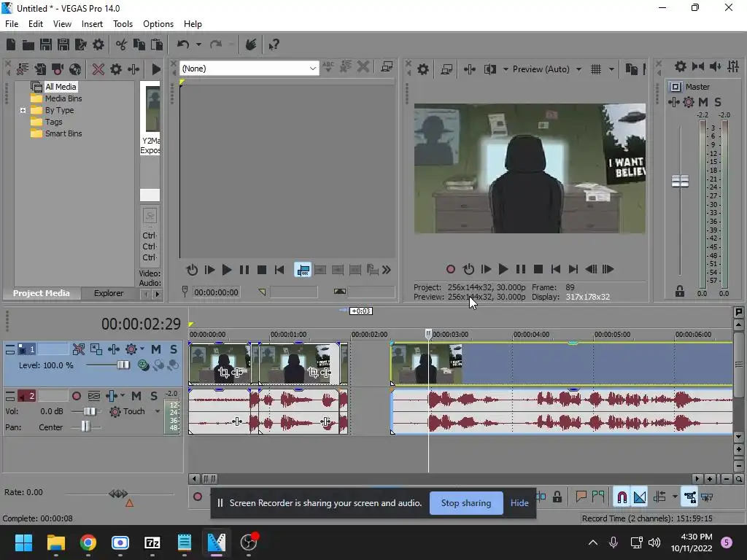Image resolution: width=747 pixels, height=560 pixels.
Task: Click the Stop sharing button
Action: point(466,503)
